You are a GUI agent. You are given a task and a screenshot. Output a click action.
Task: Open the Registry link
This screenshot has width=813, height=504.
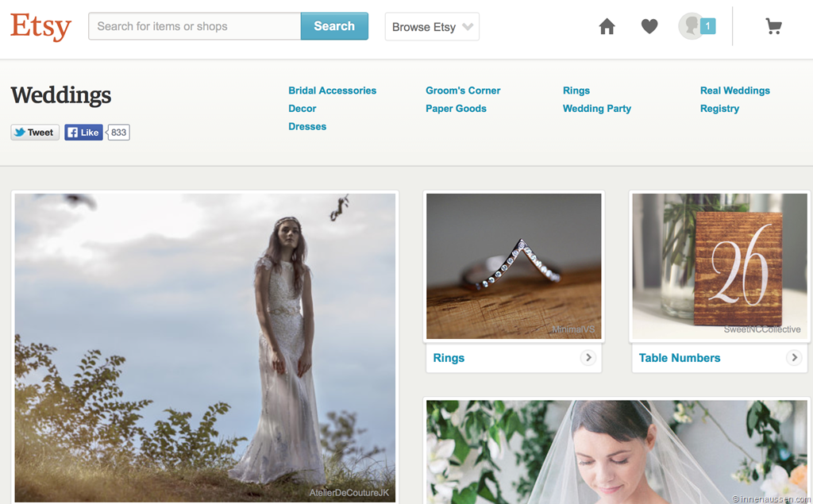click(719, 109)
